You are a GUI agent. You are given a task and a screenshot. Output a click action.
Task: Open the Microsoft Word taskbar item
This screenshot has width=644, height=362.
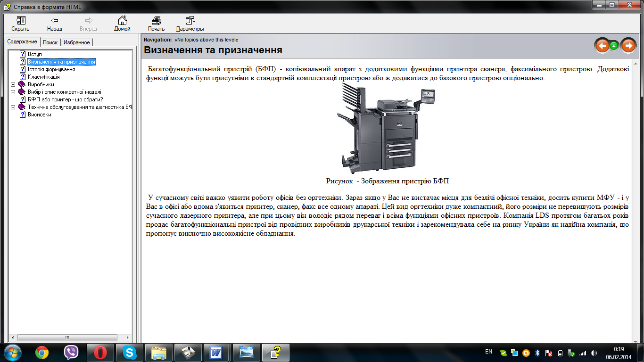click(x=216, y=352)
